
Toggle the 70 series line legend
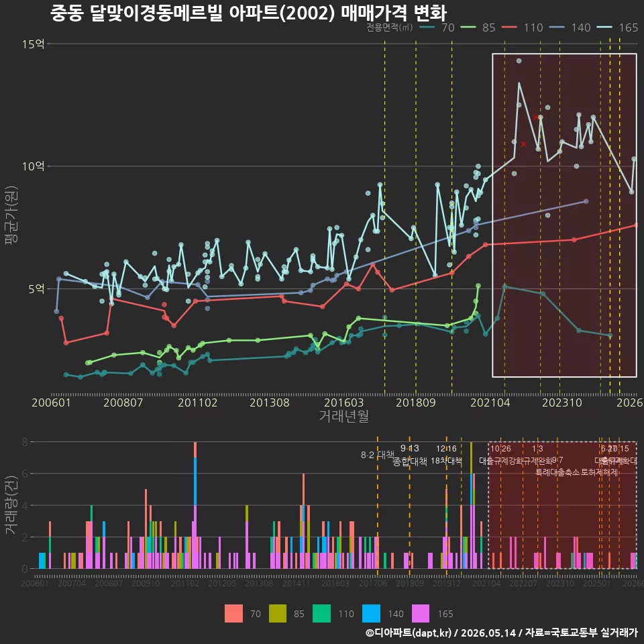click(437, 28)
